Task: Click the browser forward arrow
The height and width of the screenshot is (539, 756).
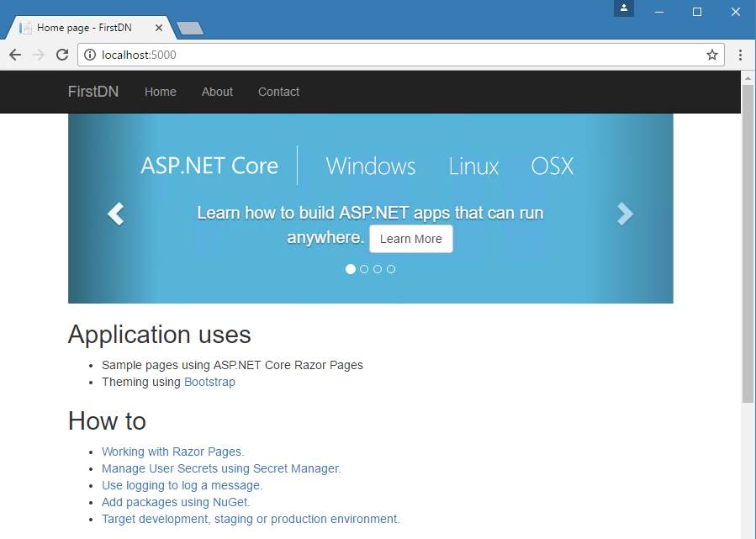Action: click(39, 55)
